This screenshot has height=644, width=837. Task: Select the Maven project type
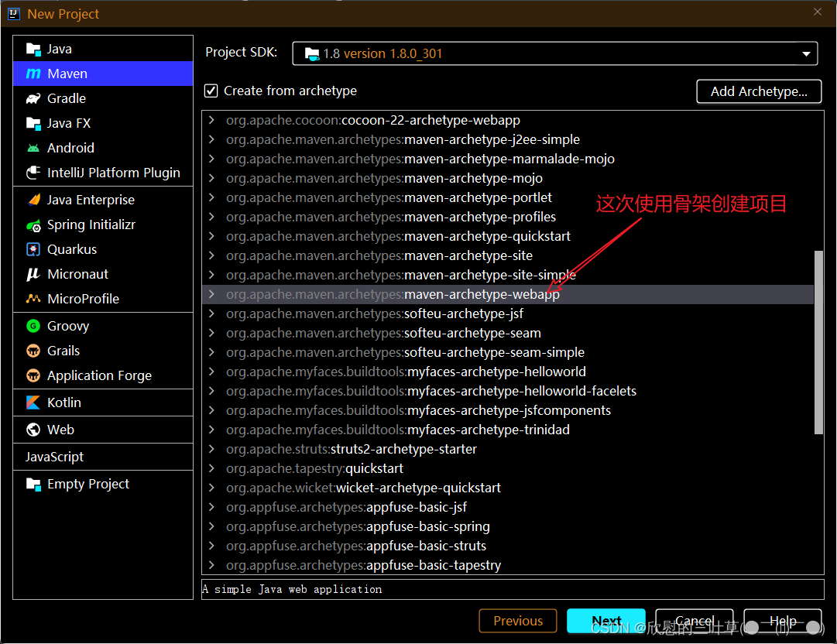(103, 74)
